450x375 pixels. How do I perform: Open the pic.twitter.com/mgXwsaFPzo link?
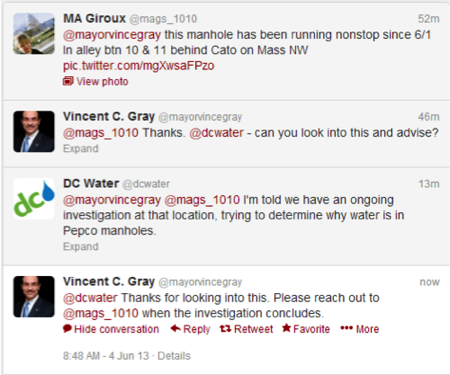(138, 66)
